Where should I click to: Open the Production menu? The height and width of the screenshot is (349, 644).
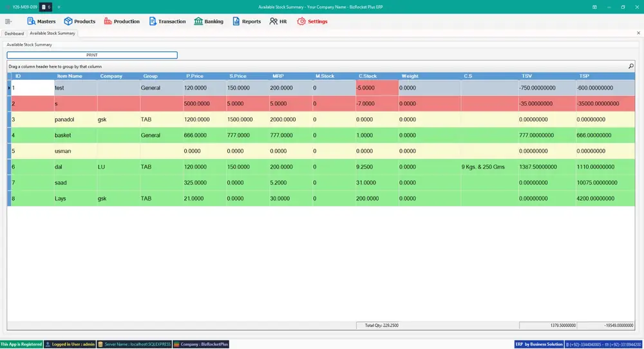click(x=122, y=21)
